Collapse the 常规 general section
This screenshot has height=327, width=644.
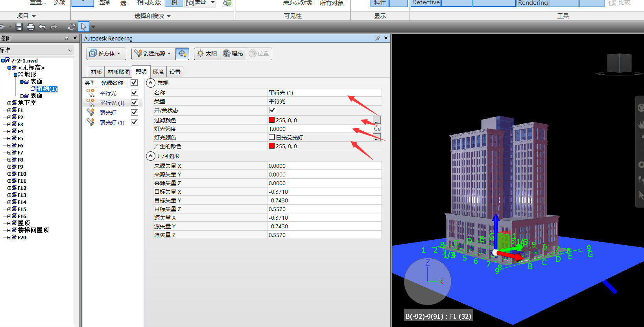tap(151, 83)
